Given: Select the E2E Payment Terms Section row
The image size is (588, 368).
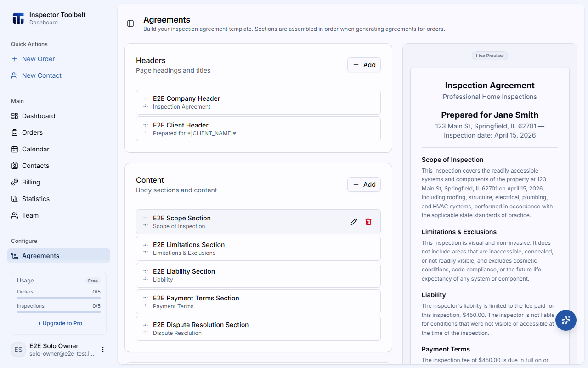Looking at the screenshot, I should [x=258, y=302].
